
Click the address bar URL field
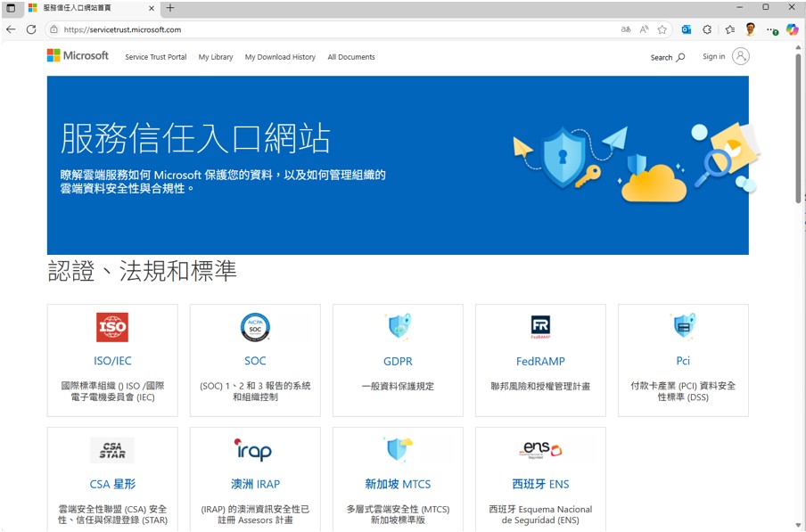339,29
